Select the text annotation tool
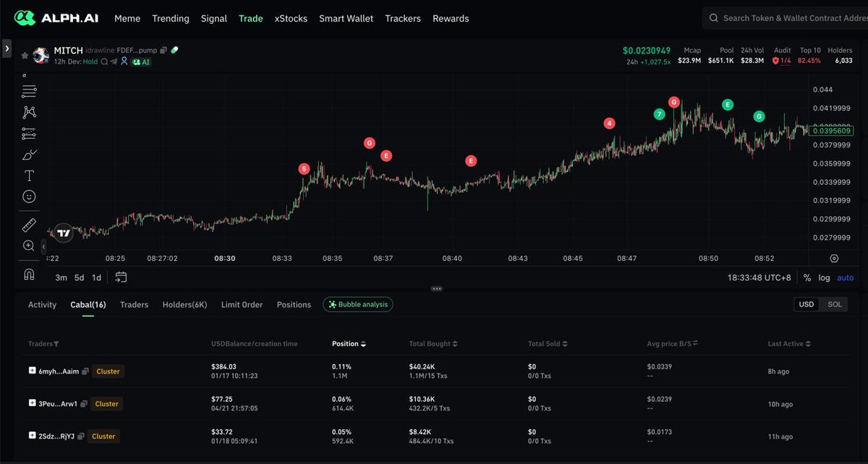Screen dimensions: 868x464 pos(29,176)
